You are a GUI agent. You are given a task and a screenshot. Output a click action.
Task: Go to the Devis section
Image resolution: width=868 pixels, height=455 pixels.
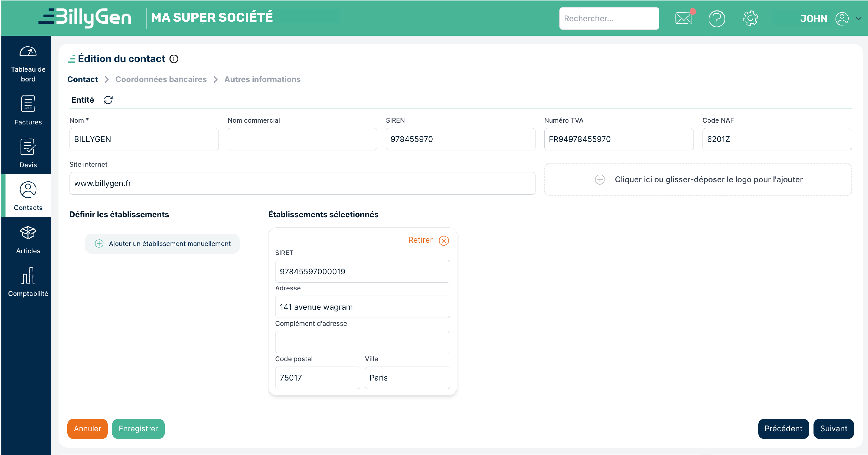pos(28,153)
